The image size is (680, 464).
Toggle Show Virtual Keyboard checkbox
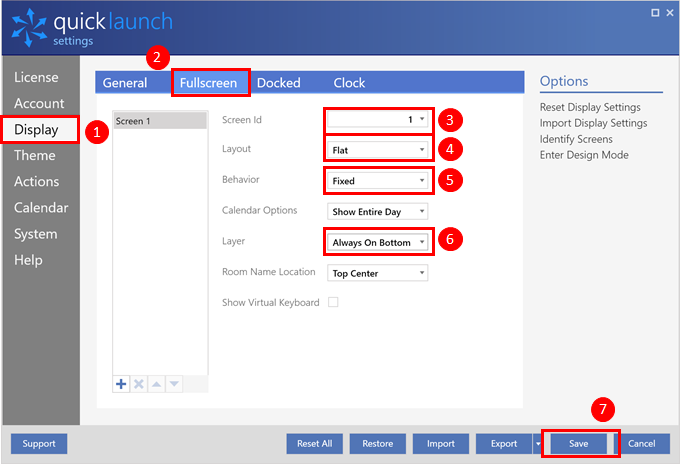point(333,302)
